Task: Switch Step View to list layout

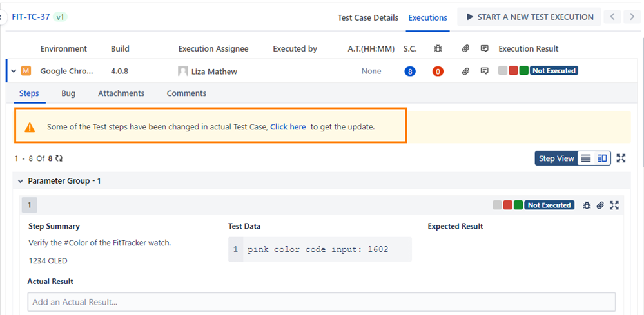Action: click(586, 158)
